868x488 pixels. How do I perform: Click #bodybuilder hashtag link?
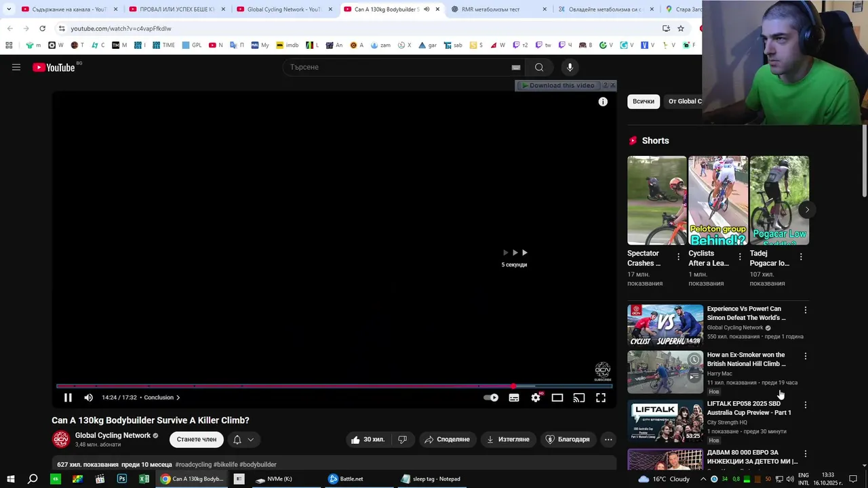click(x=258, y=464)
